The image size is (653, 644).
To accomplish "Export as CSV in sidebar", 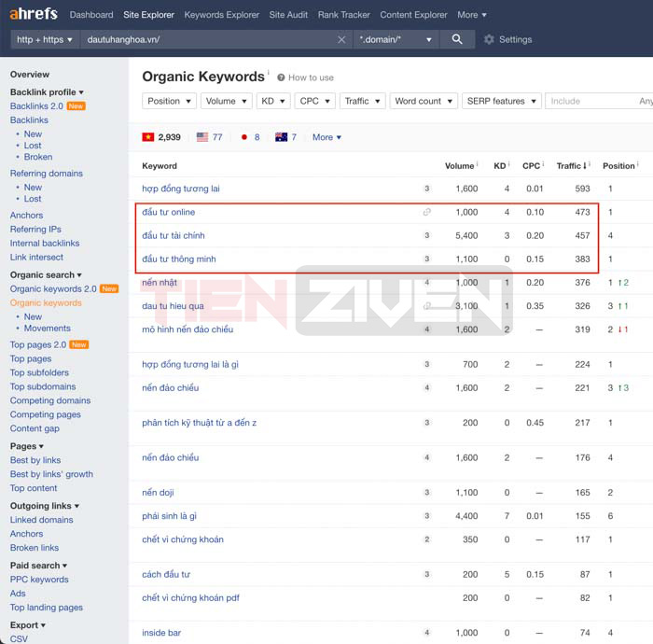I will (19, 638).
